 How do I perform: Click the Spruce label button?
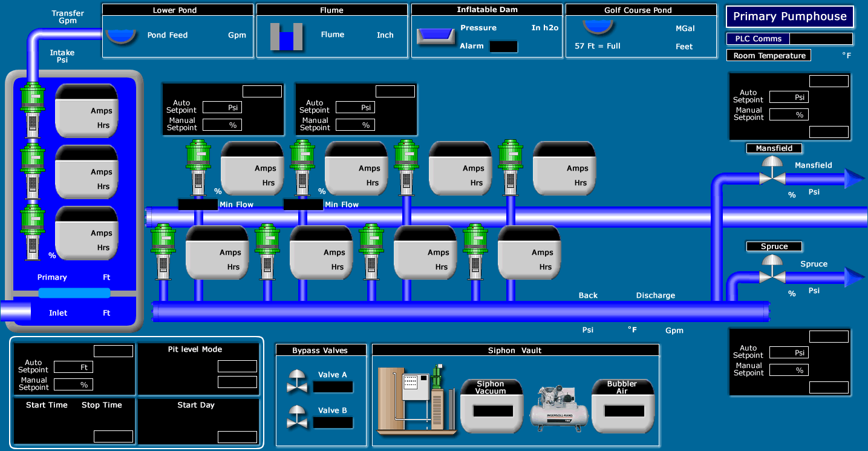774,247
